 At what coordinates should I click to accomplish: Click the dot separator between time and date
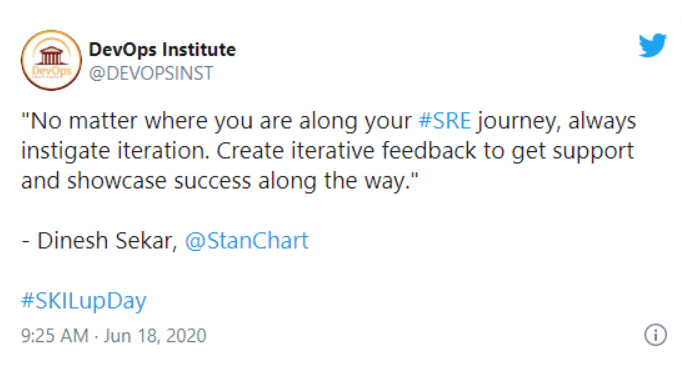[96, 336]
